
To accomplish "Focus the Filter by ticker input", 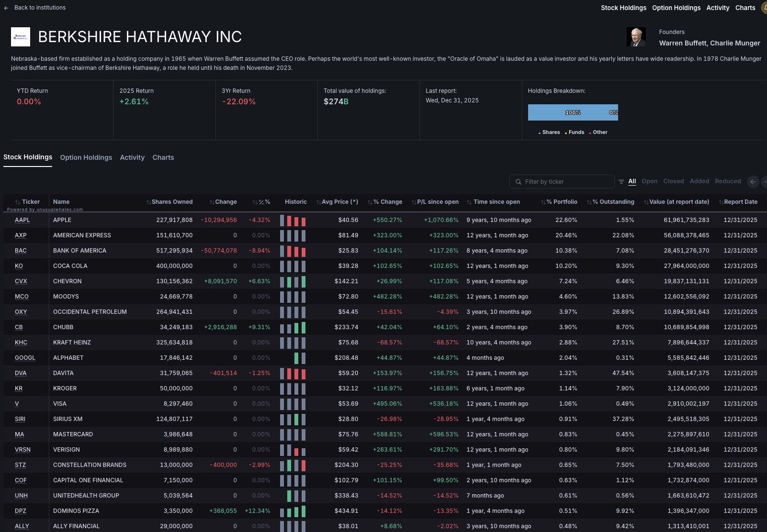I will [562, 182].
